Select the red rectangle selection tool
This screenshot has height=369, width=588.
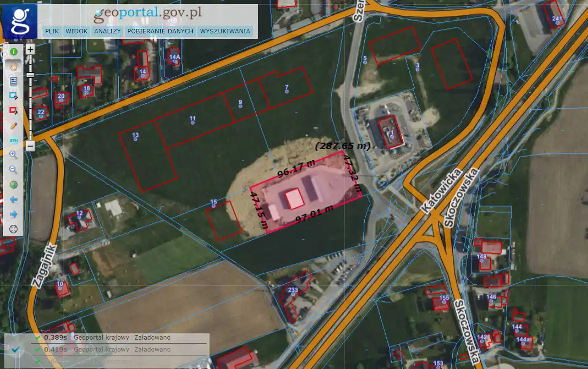[x=13, y=111]
